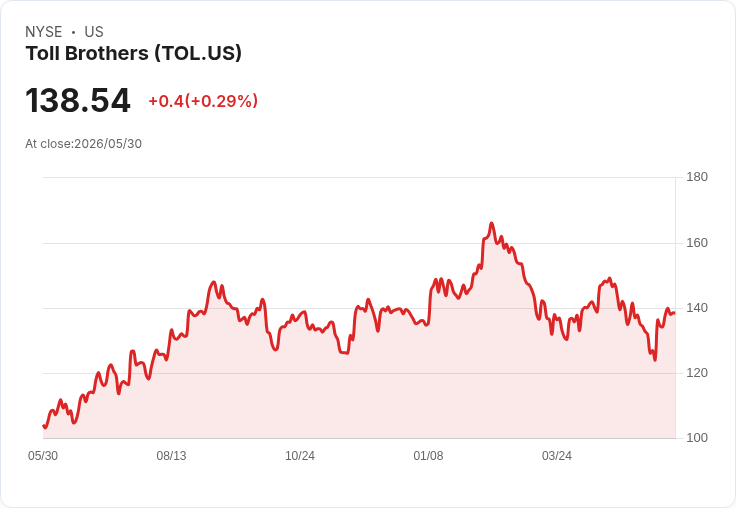Select the 180 y-axis label
Screen dimensions: 736x508
point(697,177)
